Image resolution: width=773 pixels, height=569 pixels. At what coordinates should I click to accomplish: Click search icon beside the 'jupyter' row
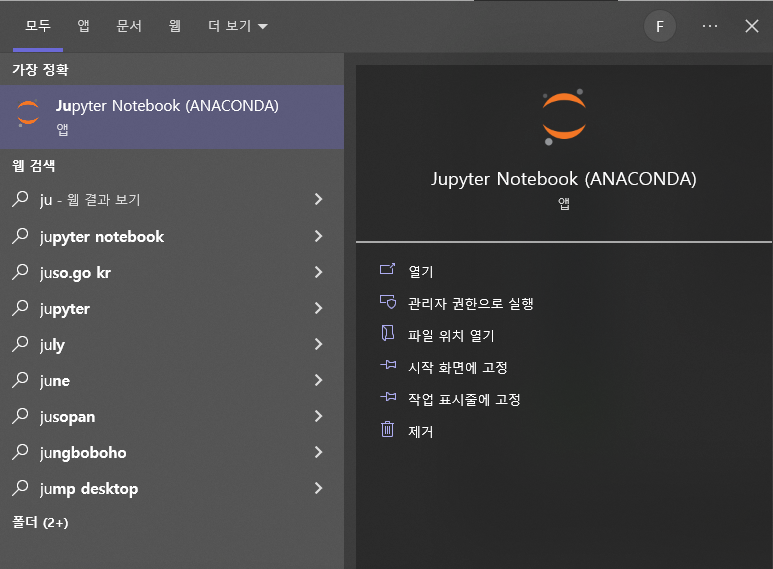(x=20, y=308)
